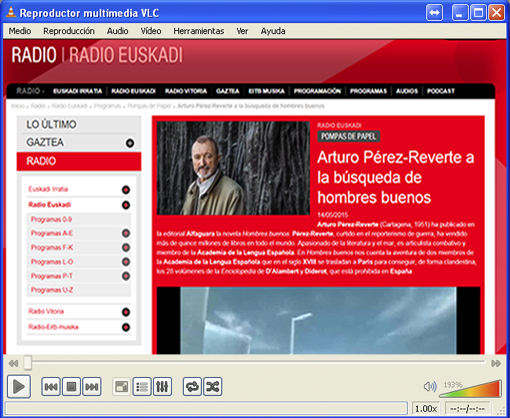Select red RADIO sidebar section
The image size is (510, 418).
[79, 161]
